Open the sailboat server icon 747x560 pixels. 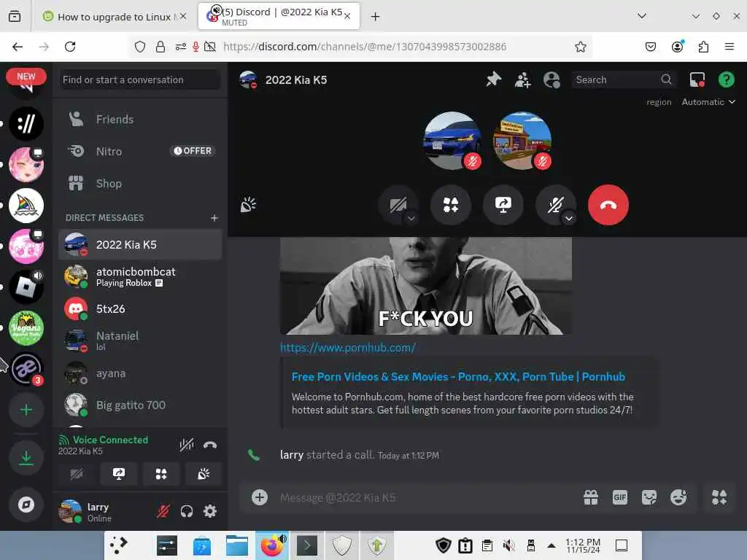click(x=26, y=205)
